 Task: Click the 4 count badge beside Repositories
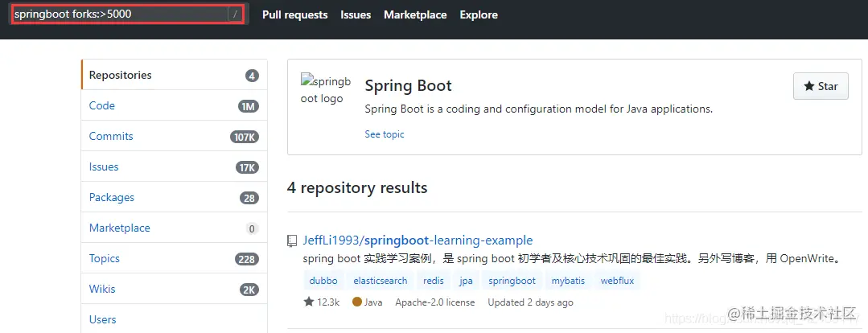click(252, 76)
